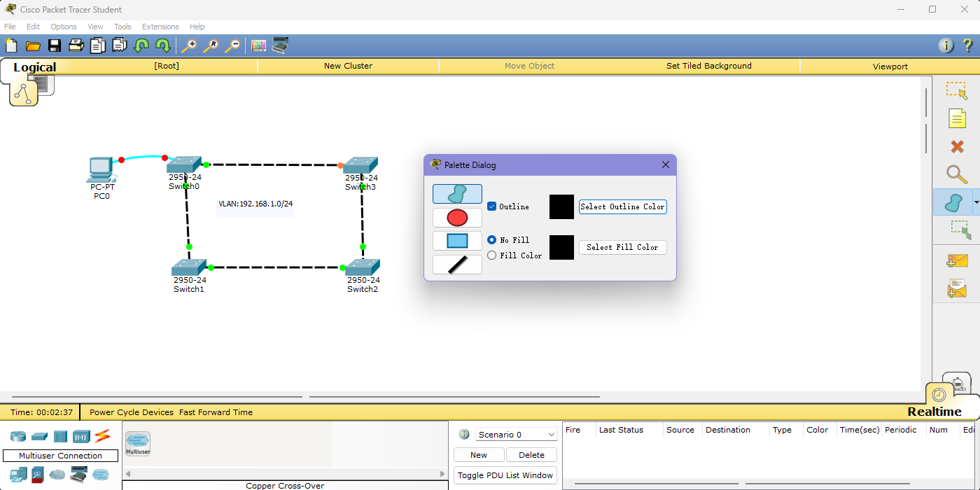Select the Connections lightning bolt category
980x490 pixels.
(x=102, y=436)
